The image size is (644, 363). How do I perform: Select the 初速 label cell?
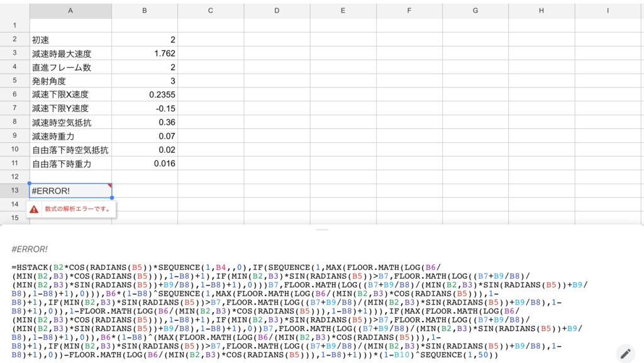[x=70, y=40]
